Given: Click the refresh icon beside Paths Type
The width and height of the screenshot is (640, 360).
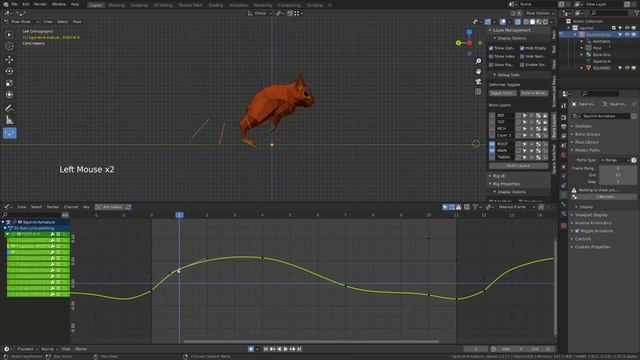Looking at the screenshot, I should pyautogui.click(x=634, y=160).
